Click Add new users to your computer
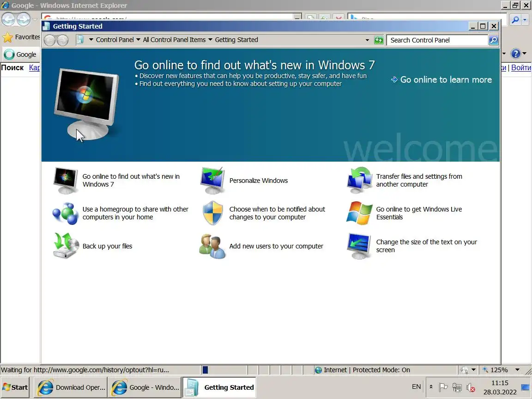This screenshot has height=399, width=532. (276, 246)
